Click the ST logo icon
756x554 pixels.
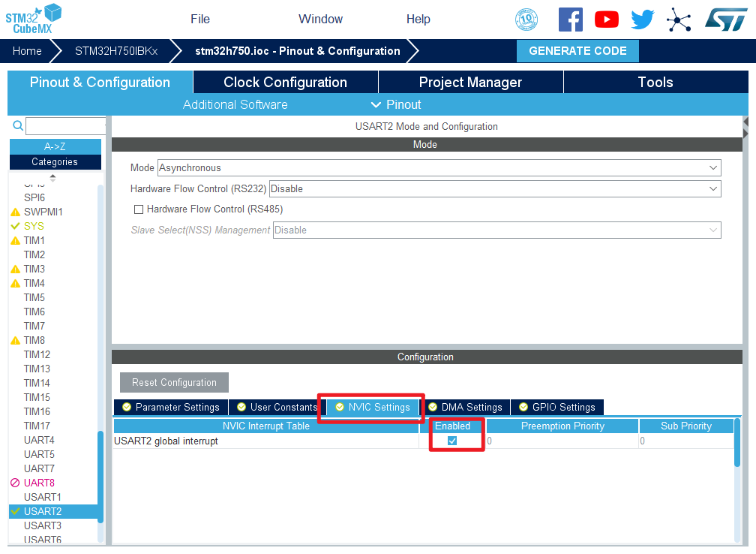pos(726,20)
